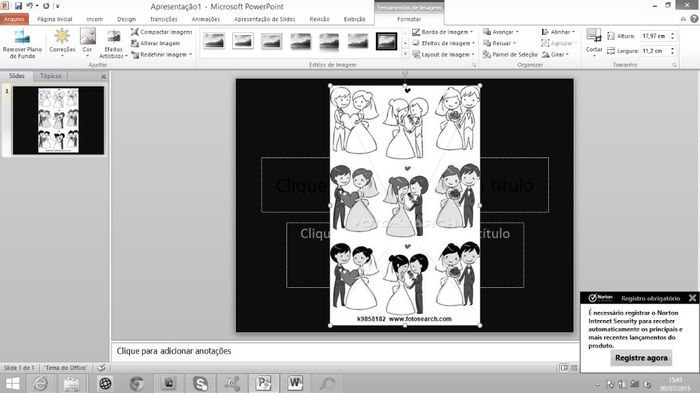This screenshot has height=393, width=700.
Task: Open Tamanho group dialog launcher
Action: click(x=675, y=65)
